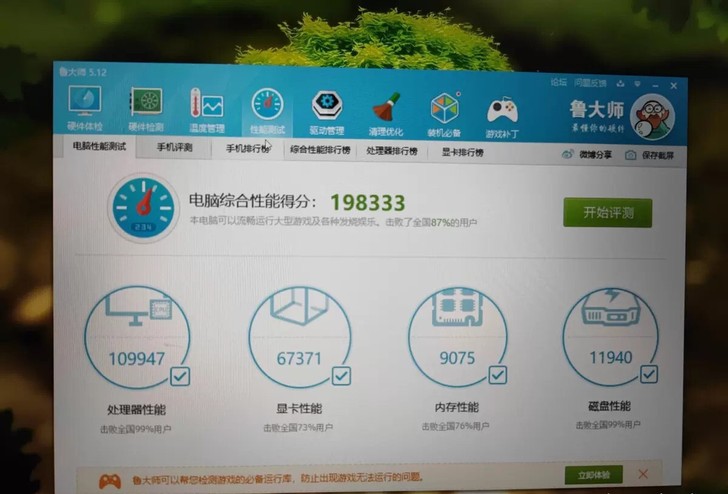Uncheck the 内存性能 checkbox

point(498,375)
